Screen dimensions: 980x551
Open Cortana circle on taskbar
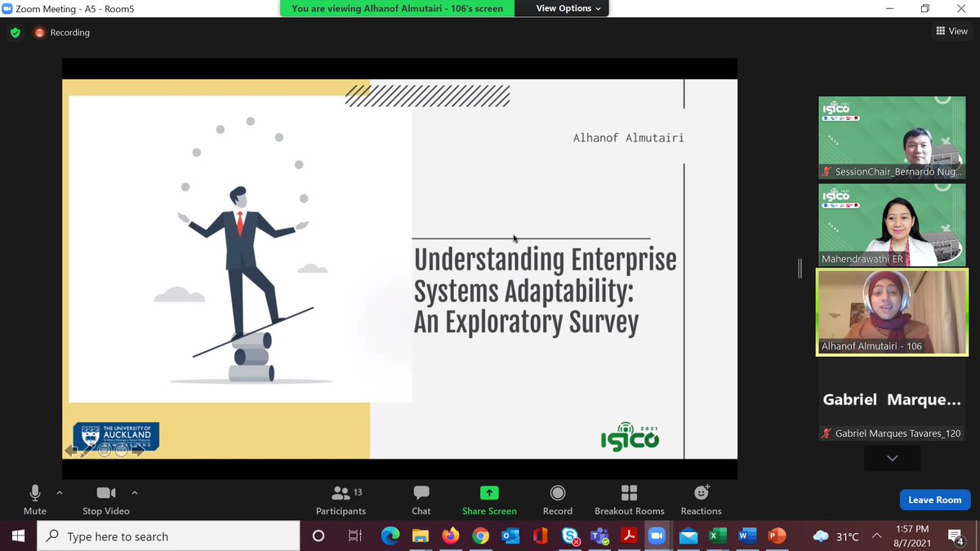coord(318,536)
